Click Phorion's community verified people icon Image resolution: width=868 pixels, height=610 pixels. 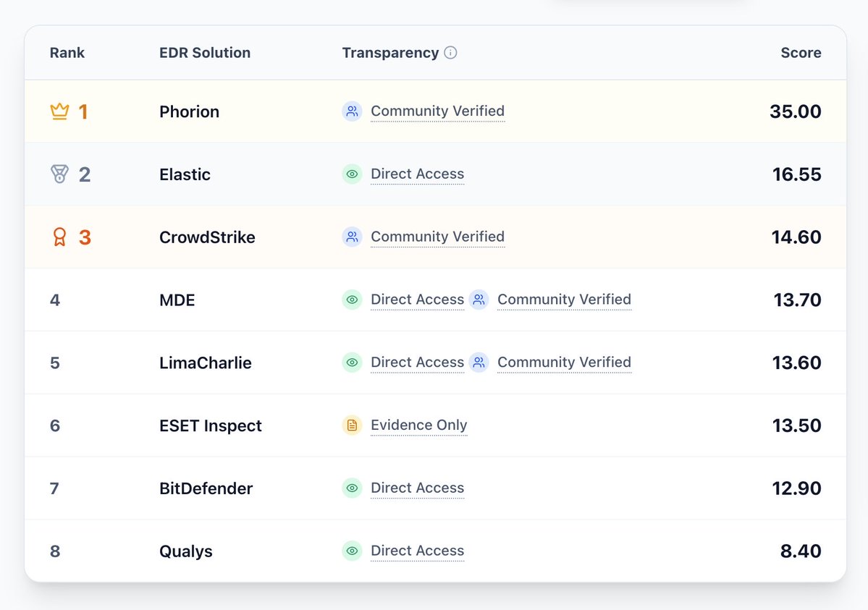[352, 111]
